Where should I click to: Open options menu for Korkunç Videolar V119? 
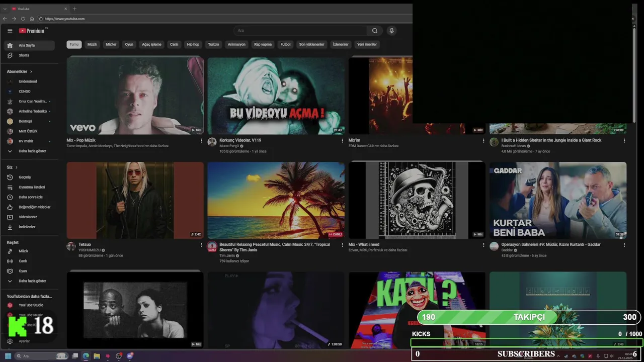(x=343, y=141)
